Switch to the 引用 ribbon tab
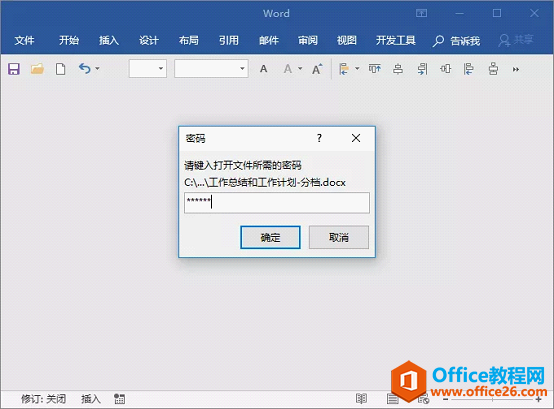 tap(229, 40)
